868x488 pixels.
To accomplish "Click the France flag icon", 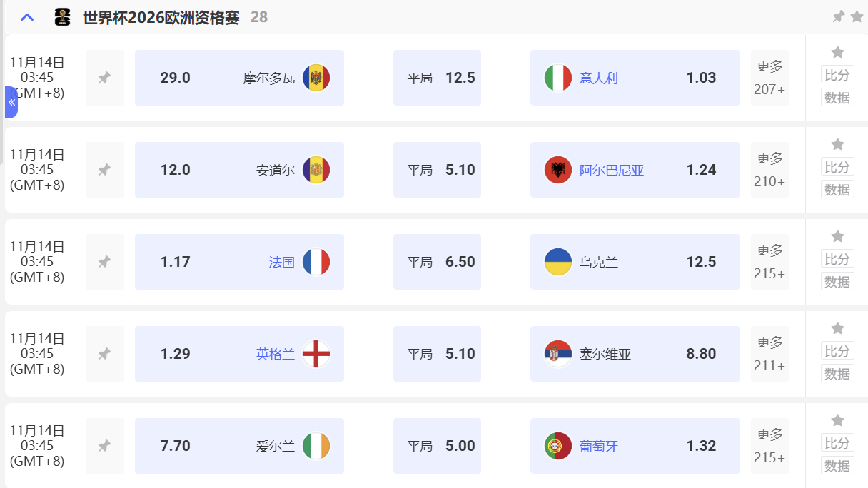I will coord(318,262).
